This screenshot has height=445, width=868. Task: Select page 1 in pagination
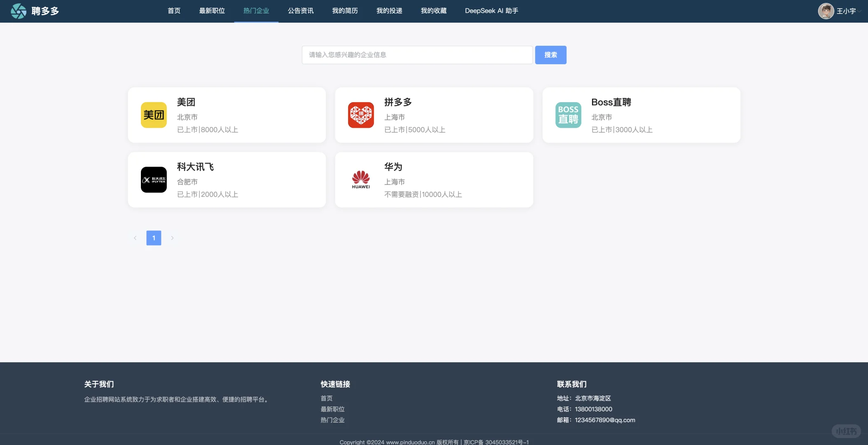click(154, 238)
